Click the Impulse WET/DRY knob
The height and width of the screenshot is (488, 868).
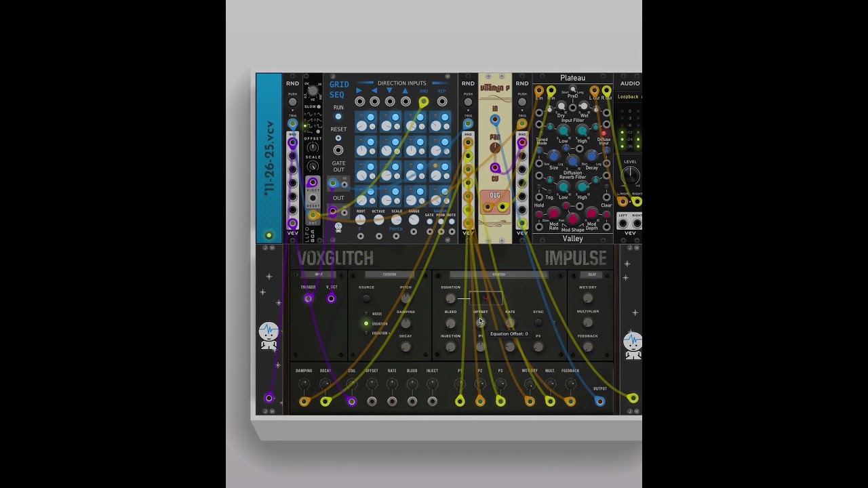(x=588, y=298)
